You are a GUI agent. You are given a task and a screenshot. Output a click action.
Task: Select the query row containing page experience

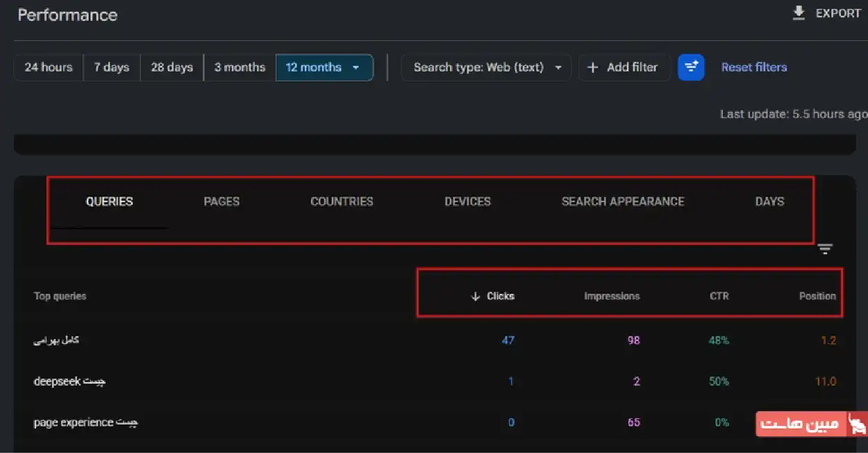[x=435, y=422]
